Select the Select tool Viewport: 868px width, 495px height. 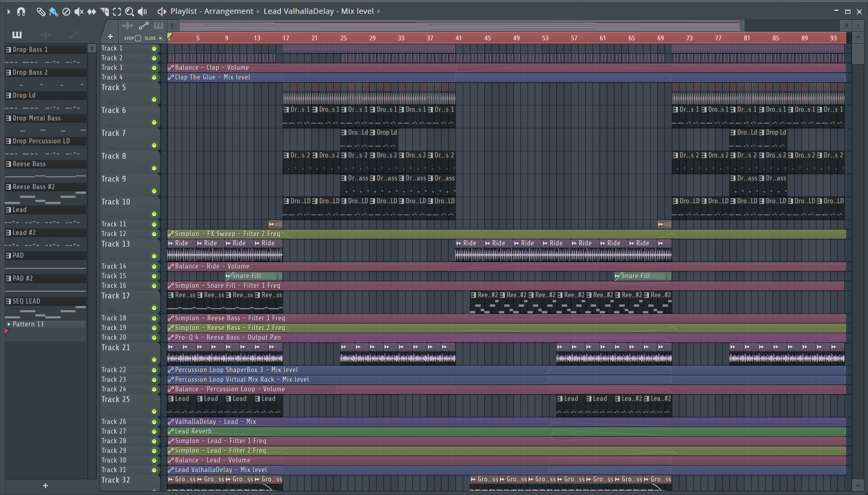tap(117, 12)
